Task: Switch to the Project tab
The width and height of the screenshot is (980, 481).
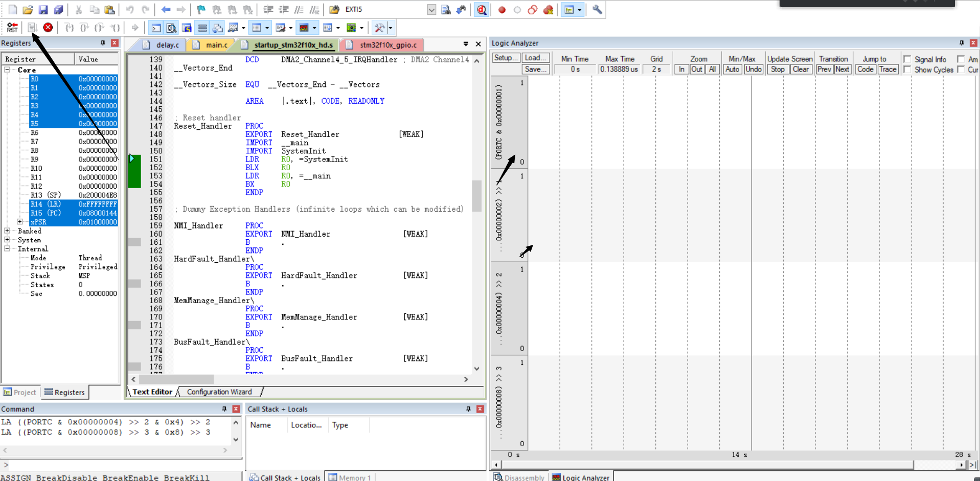Action: (20, 392)
